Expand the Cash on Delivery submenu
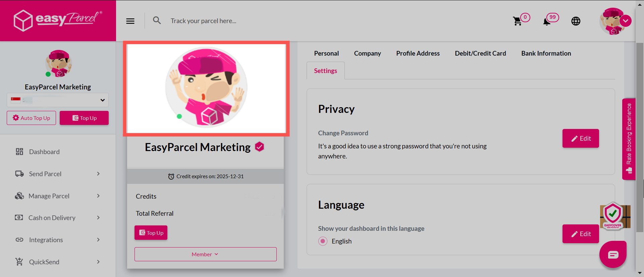Image resolution: width=644 pixels, height=277 pixels. point(98,218)
